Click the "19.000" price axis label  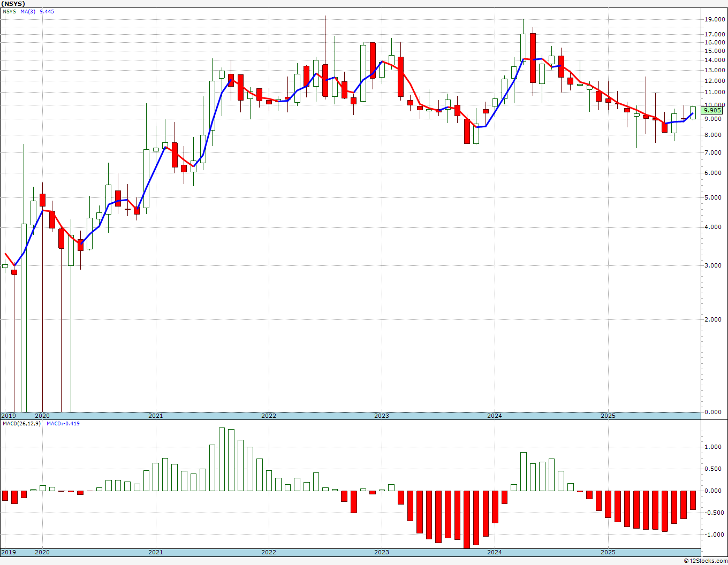coord(715,20)
